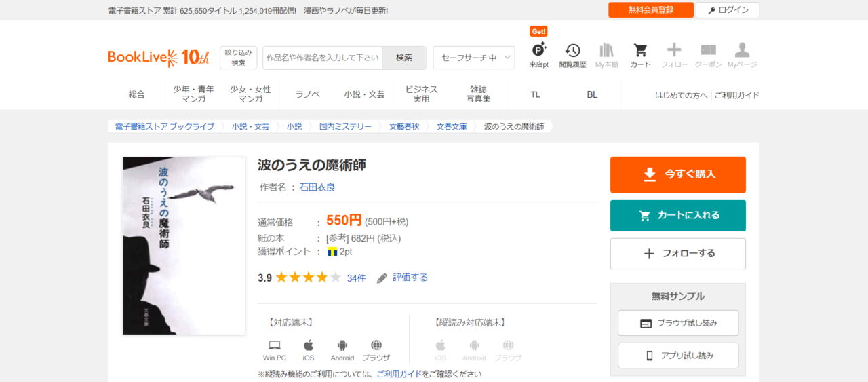Screen dimensions: 868x382
Task: Open the My本棚 bookshelf icon
Action: [x=606, y=52]
